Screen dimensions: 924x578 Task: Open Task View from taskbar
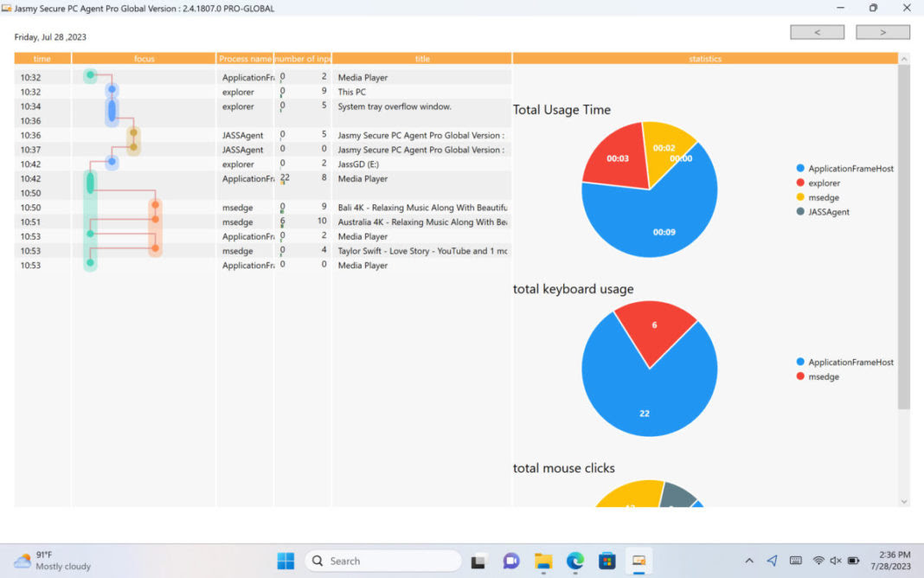[478, 562]
